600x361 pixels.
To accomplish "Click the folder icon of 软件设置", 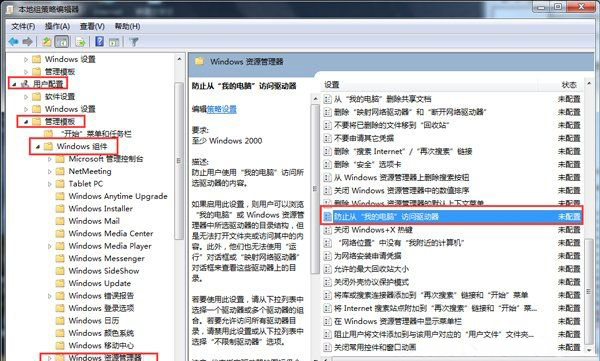I will coord(36,96).
